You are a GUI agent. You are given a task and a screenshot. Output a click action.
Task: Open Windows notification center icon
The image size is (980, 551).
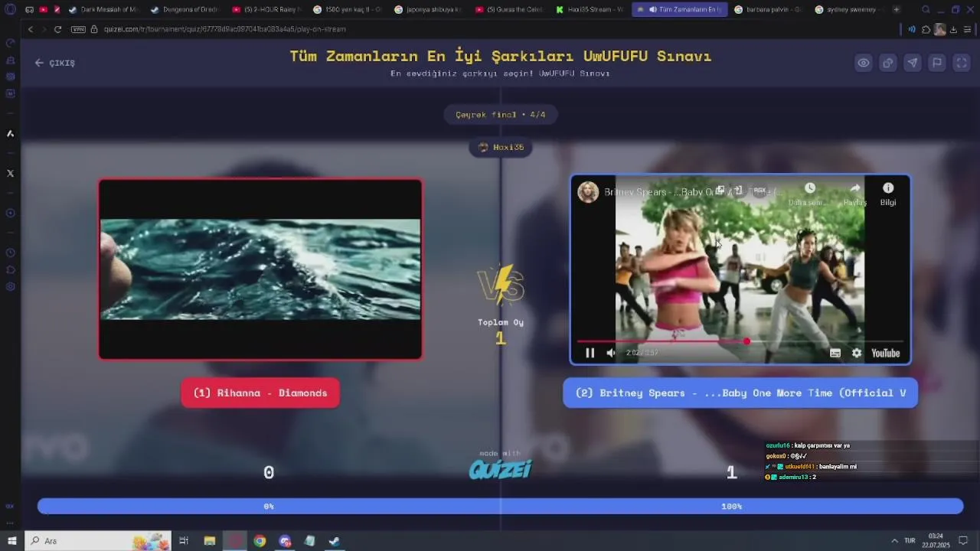[963, 541]
